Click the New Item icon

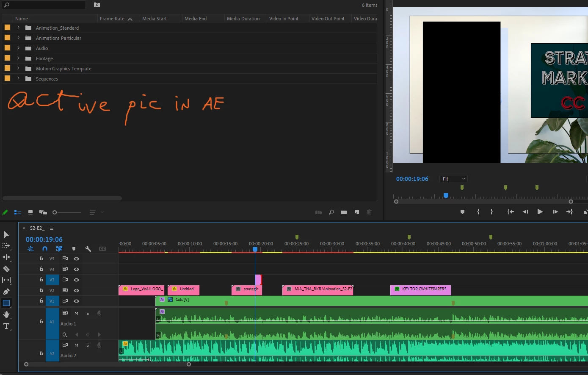pos(357,212)
